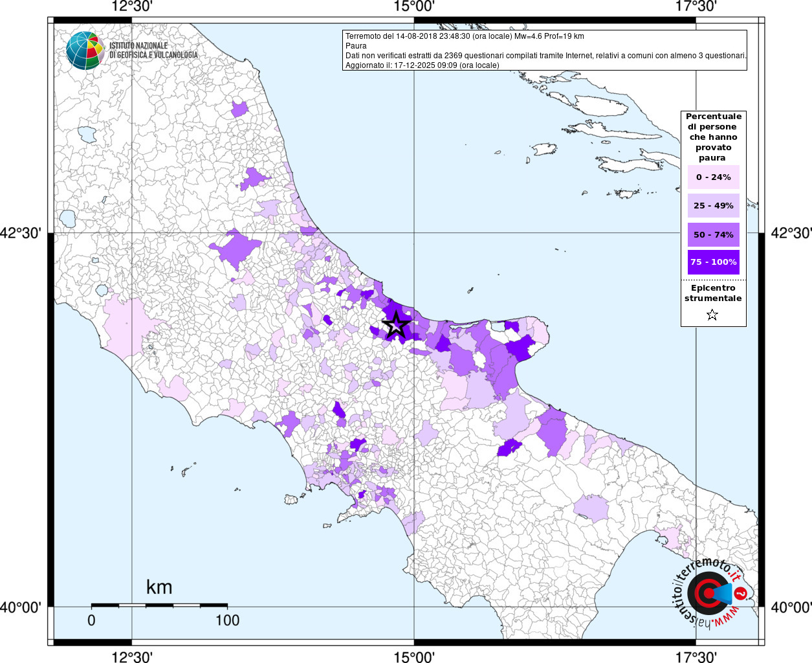
Task: Click the INGV globe logo
Action: pos(85,51)
